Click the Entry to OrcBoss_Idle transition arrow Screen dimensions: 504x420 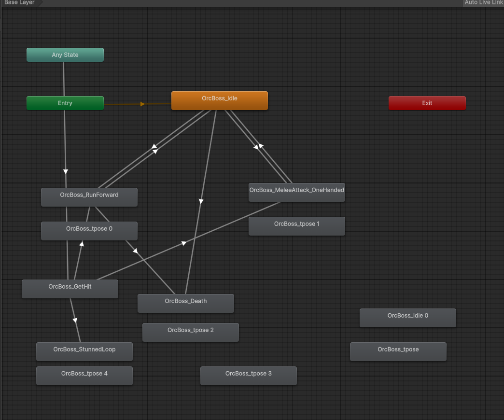coord(142,104)
